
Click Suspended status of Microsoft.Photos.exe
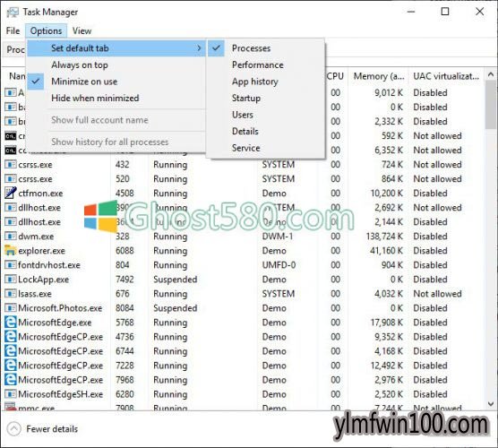[x=175, y=308]
